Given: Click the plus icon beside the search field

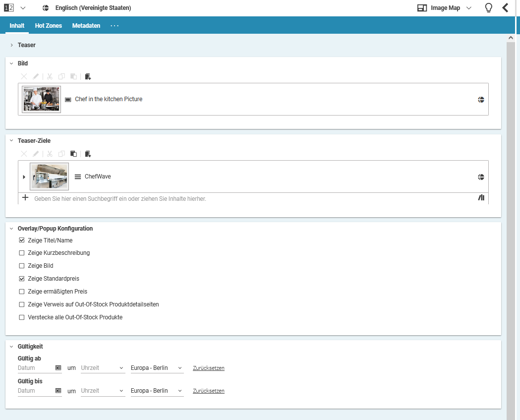Looking at the screenshot, I should click(25, 198).
